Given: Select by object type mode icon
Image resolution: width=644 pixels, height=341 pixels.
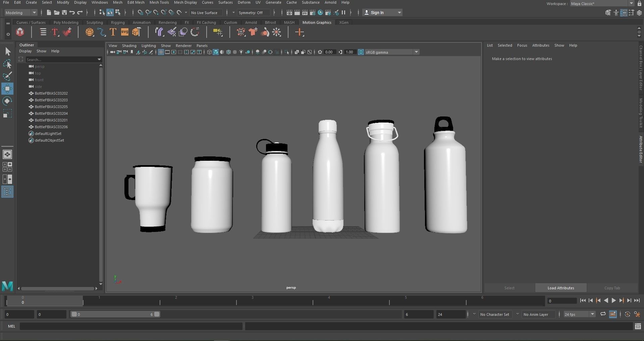Looking at the screenshot, I should pos(110,13).
